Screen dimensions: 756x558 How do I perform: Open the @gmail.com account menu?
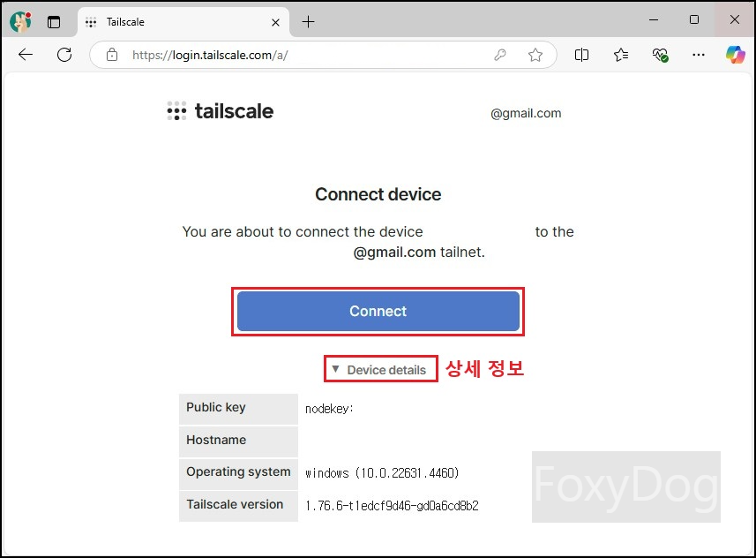click(x=526, y=113)
